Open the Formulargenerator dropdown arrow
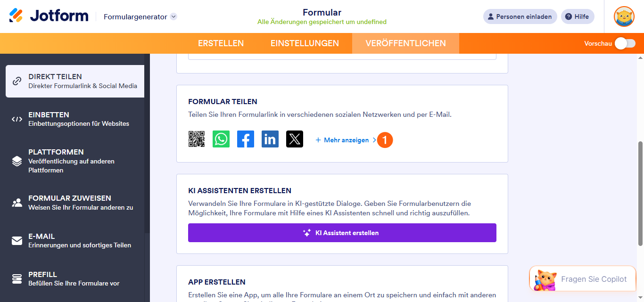This screenshot has height=302, width=644. click(x=173, y=16)
